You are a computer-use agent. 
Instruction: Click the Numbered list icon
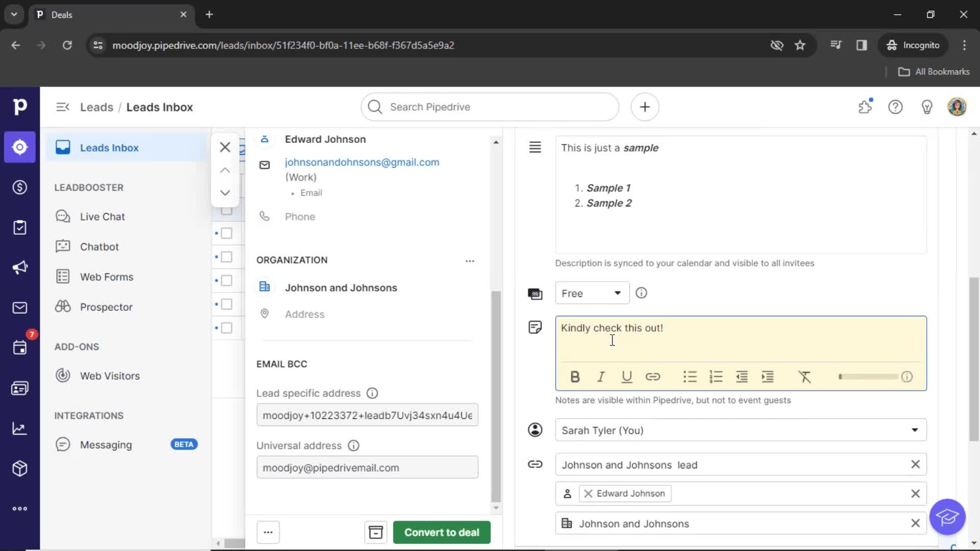[716, 377]
